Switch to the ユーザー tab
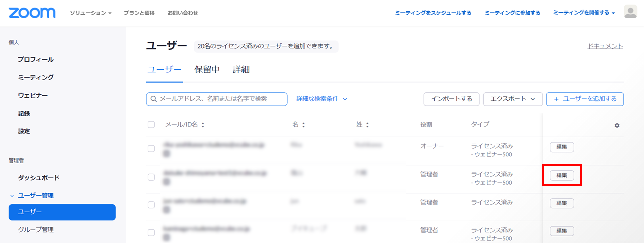This screenshot has height=243, width=644. click(x=164, y=70)
